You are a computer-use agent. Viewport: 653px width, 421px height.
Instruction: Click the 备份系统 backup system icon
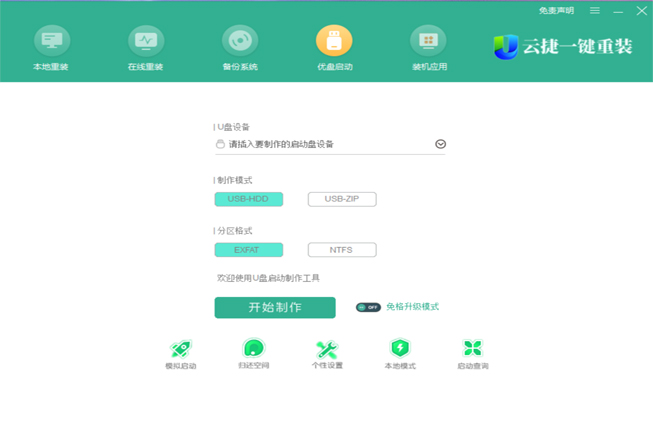tap(240, 41)
